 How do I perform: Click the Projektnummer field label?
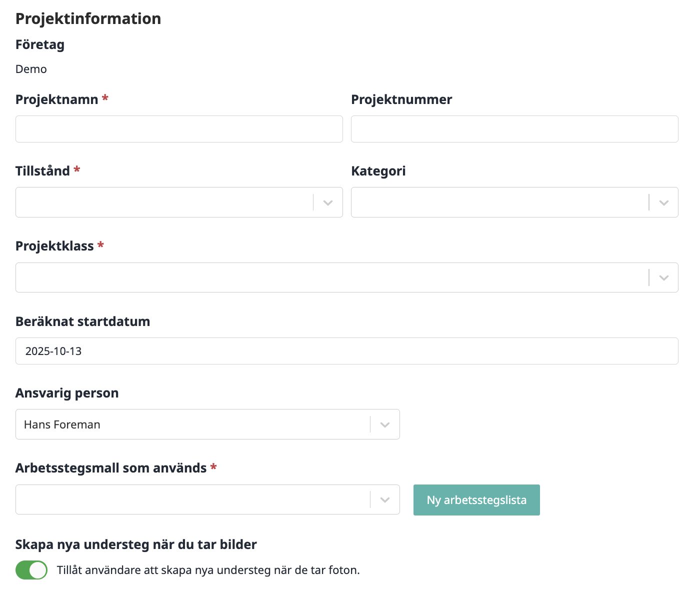point(401,99)
